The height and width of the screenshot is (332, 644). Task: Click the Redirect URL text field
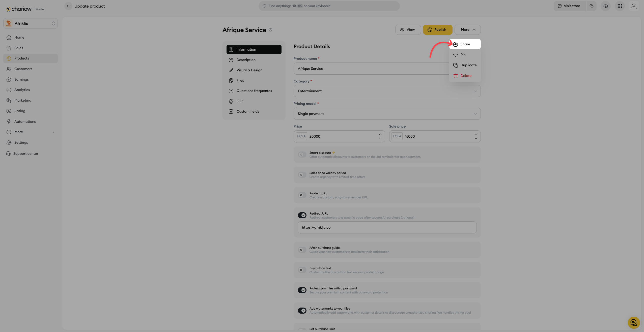[x=387, y=227]
